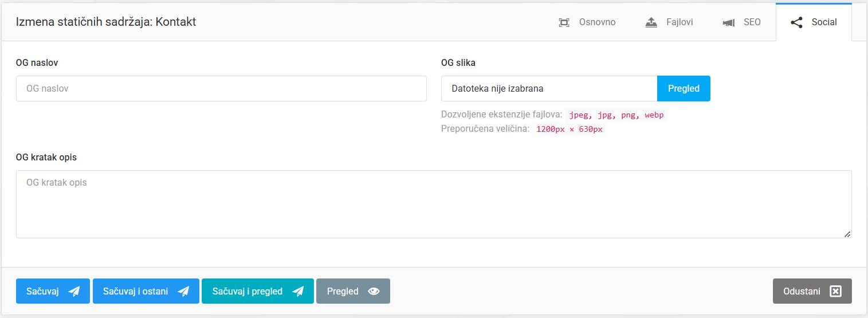
Task: Click the frame icon beside Osnovno
Action: click(x=564, y=22)
